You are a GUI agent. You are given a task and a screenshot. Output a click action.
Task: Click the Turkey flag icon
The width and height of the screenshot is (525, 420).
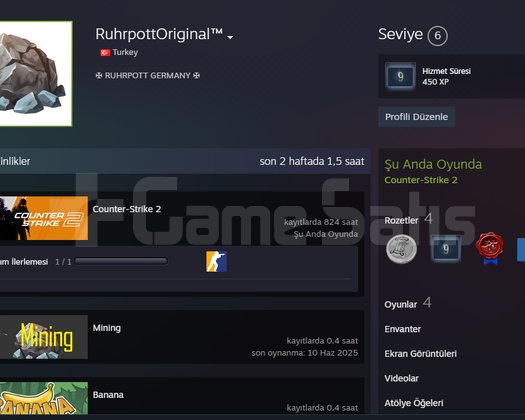(105, 53)
